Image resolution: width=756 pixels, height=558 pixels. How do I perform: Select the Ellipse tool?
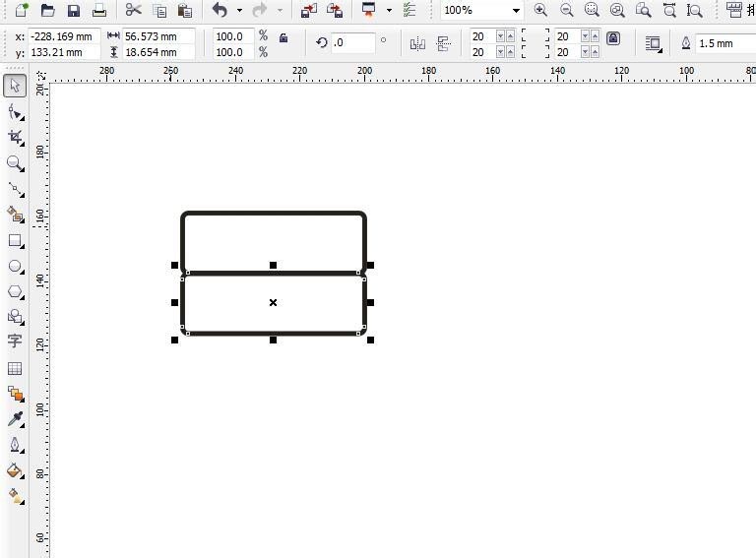(15, 267)
